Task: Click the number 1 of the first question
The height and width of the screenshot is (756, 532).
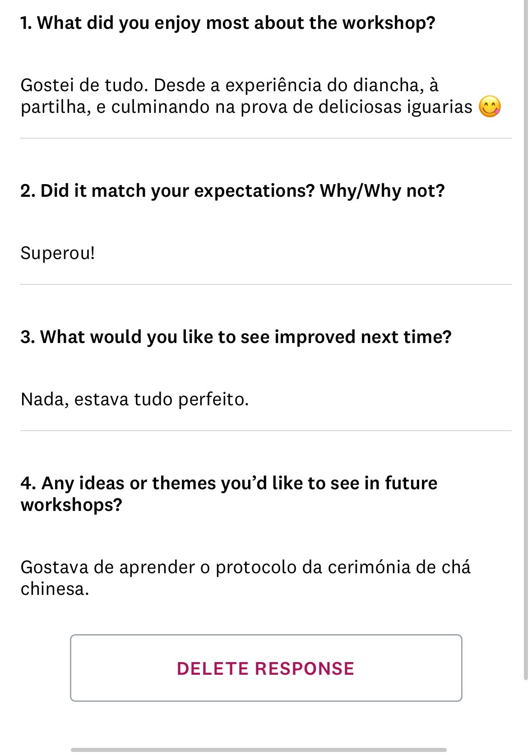Action: pyautogui.click(x=24, y=21)
